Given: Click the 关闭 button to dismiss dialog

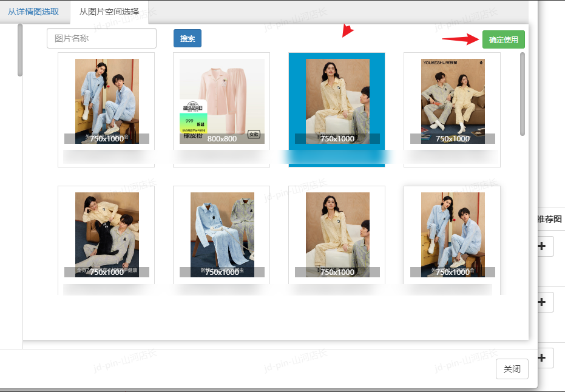Looking at the screenshot, I should [512, 369].
